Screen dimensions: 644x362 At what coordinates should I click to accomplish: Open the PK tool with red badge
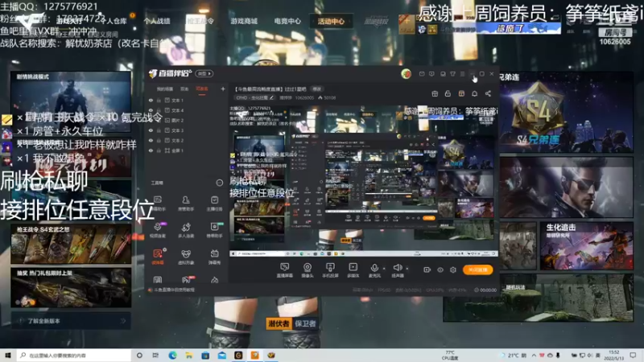tap(187, 279)
